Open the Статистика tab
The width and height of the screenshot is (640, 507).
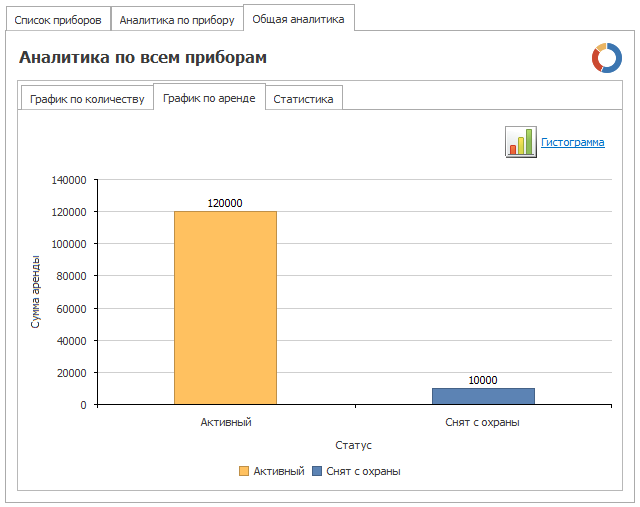coord(303,99)
